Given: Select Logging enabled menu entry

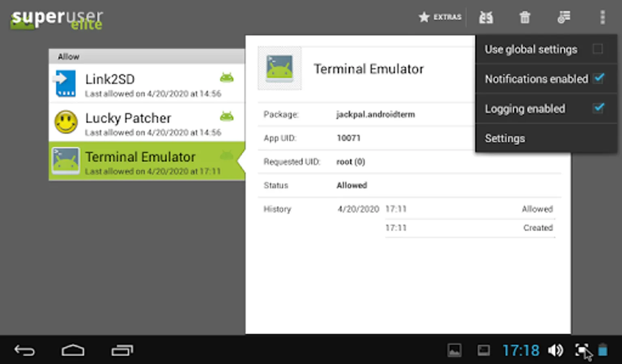Looking at the screenshot, I should (546, 108).
